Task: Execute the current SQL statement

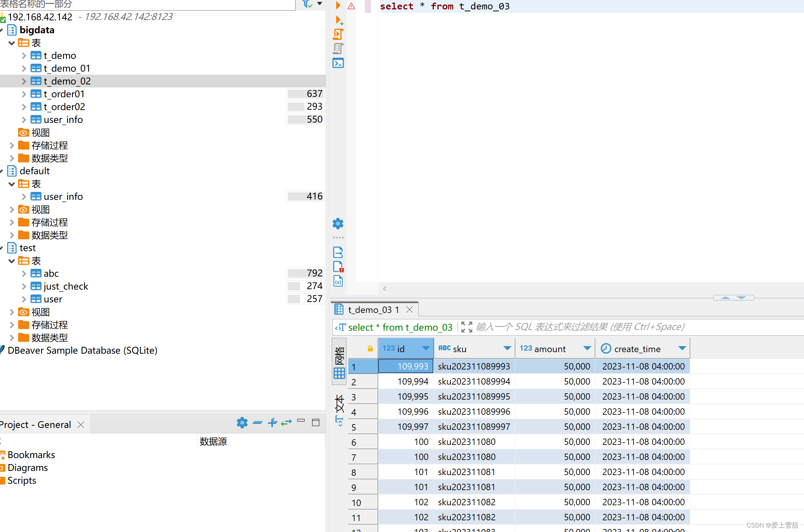Action: tap(338, 5)
